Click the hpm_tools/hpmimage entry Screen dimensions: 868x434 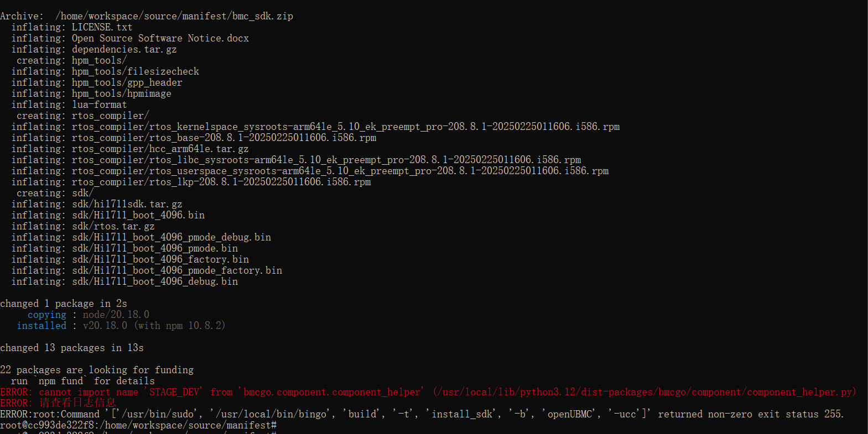pyautogui.click(x=121, y=93)
